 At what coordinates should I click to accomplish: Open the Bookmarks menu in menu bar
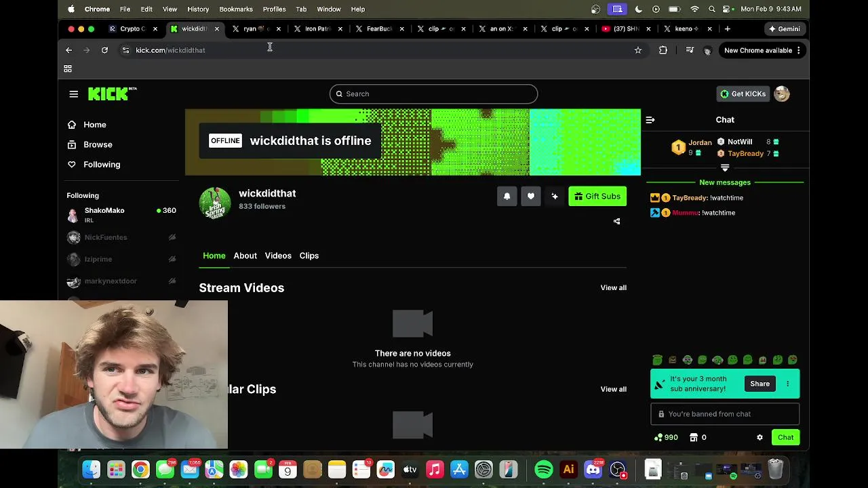(236, 9)
